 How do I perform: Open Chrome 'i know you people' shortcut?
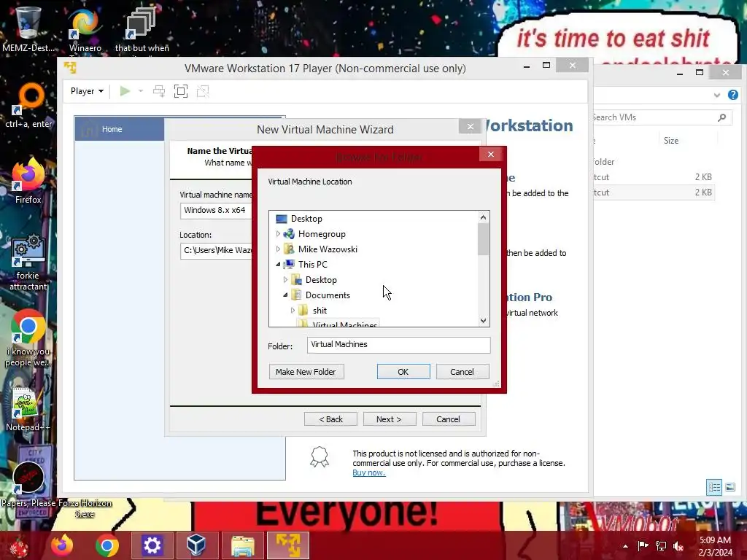point(28,338)
